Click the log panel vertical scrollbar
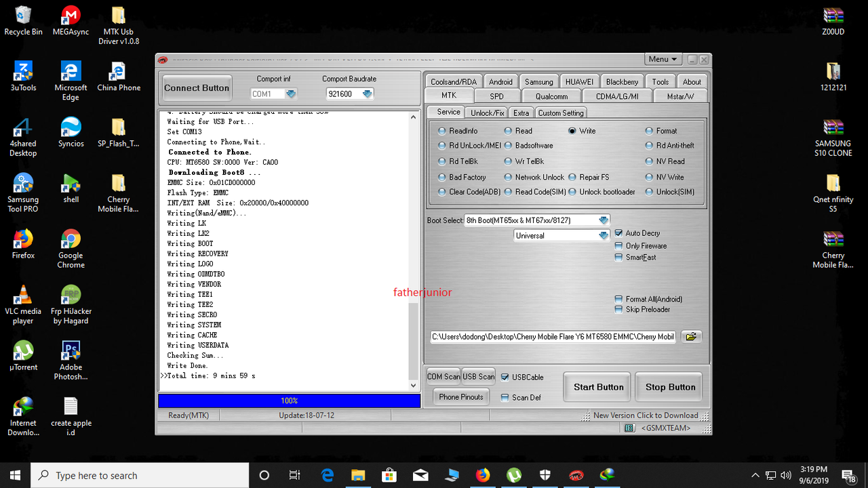The height and width of the screenshot is (488, 868). tap(414, 251)
